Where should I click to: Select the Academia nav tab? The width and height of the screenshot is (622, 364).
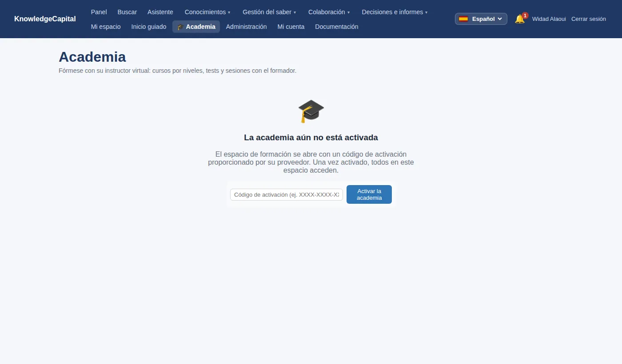(x=196, y=27)
